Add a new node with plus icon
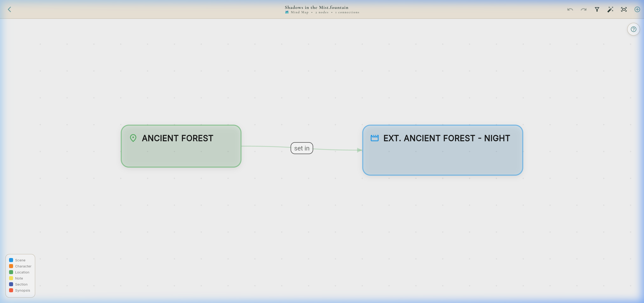This screenshot has height=303, width=644. click(637, 10)
